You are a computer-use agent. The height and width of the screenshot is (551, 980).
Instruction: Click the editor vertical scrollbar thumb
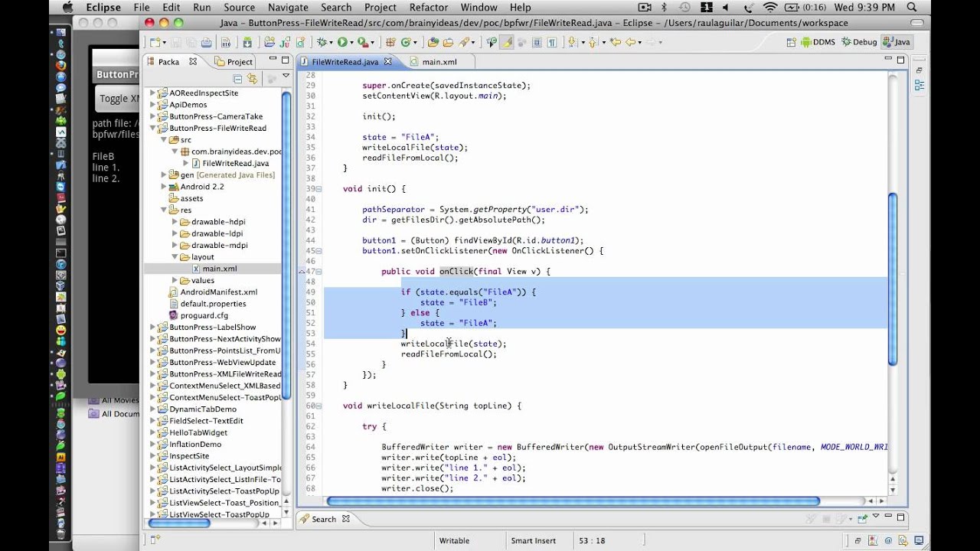(x=892, y=280)
